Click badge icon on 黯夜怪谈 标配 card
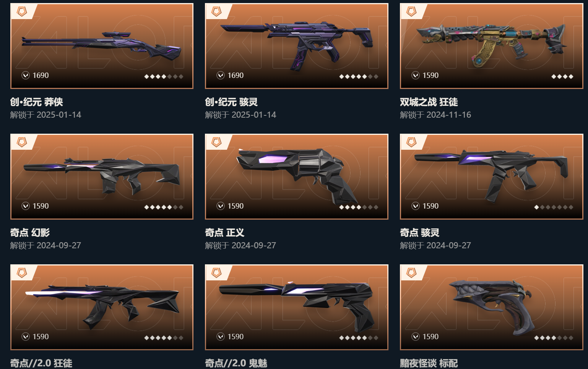The image size is (588, 369). pyautogui.click(x=412, y=273)
